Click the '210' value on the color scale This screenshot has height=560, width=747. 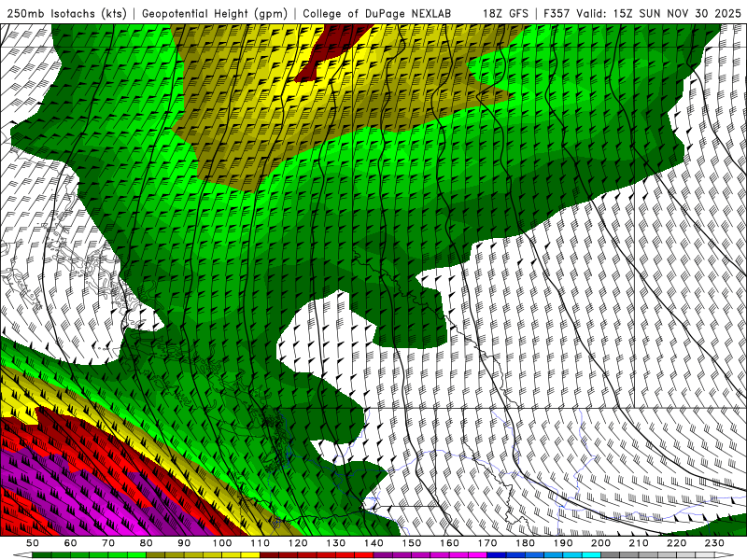pos(639,543)
